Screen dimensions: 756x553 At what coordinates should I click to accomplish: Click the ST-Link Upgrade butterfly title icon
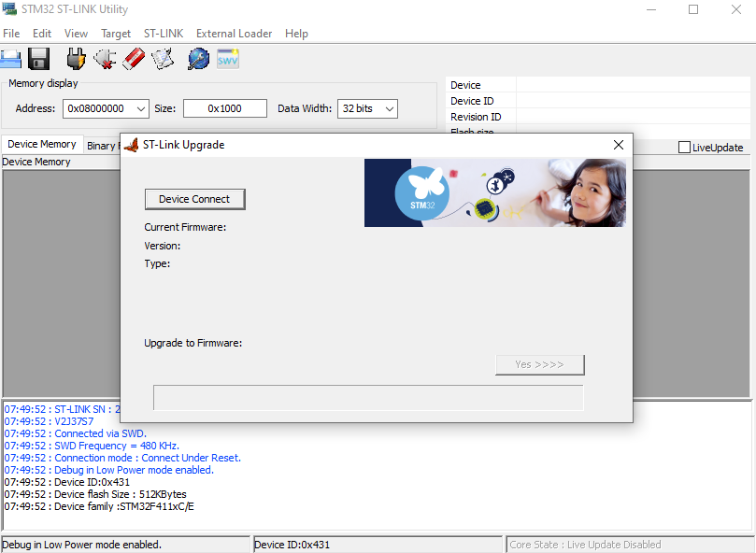tap(131, 145)
